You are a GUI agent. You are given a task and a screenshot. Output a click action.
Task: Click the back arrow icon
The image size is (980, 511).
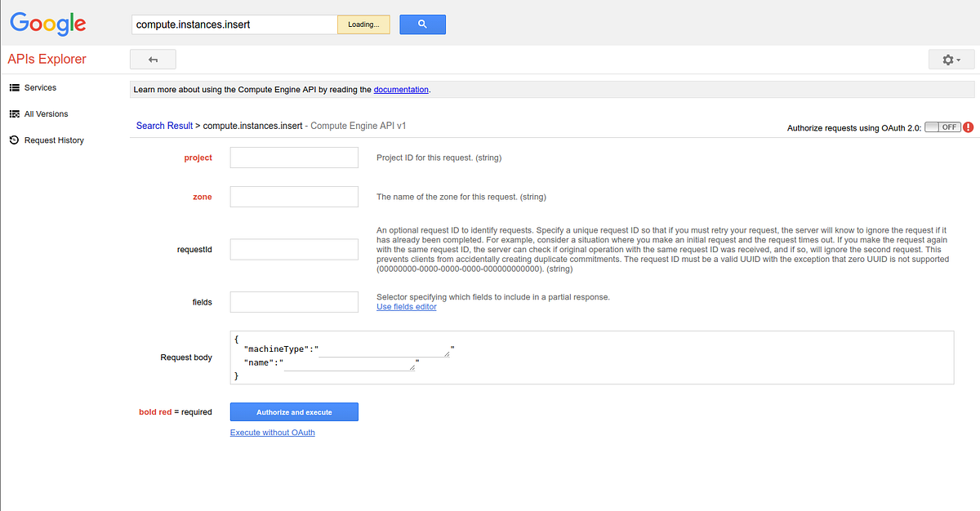pyautogui.click(x=153, y=59)
